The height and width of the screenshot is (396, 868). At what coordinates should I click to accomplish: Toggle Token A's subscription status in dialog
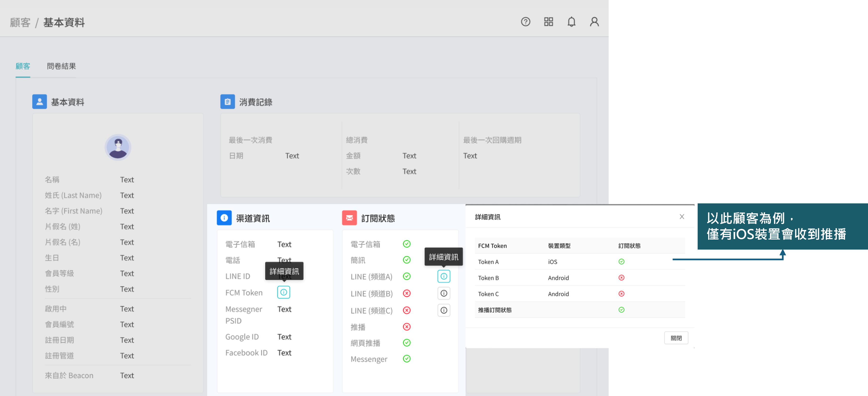[622, 262]
